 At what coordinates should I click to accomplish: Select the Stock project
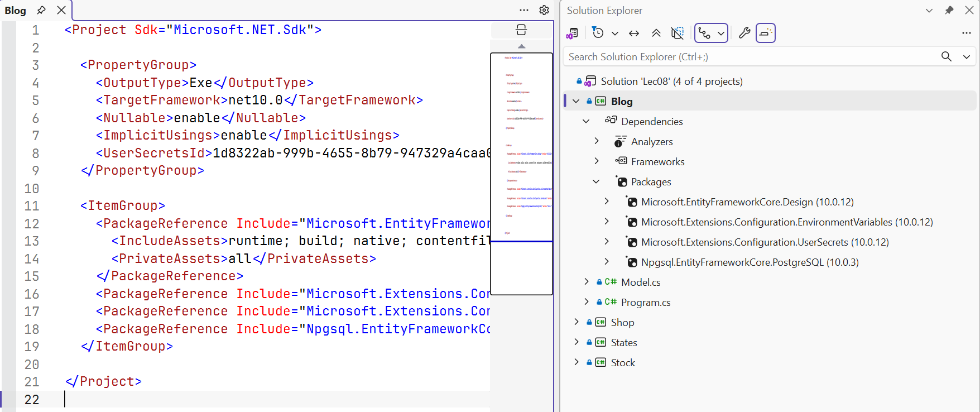pos(623,363)
